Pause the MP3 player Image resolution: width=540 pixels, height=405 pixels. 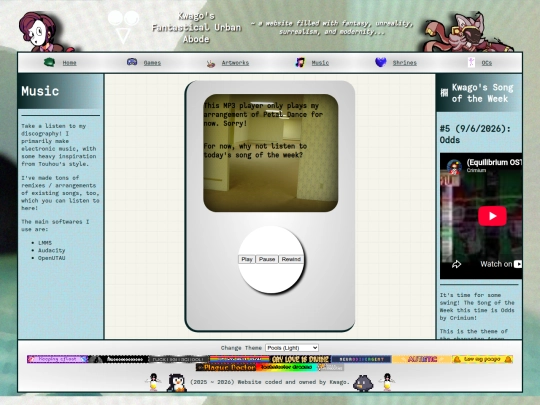pyautogui.click(x=267, y=259)
